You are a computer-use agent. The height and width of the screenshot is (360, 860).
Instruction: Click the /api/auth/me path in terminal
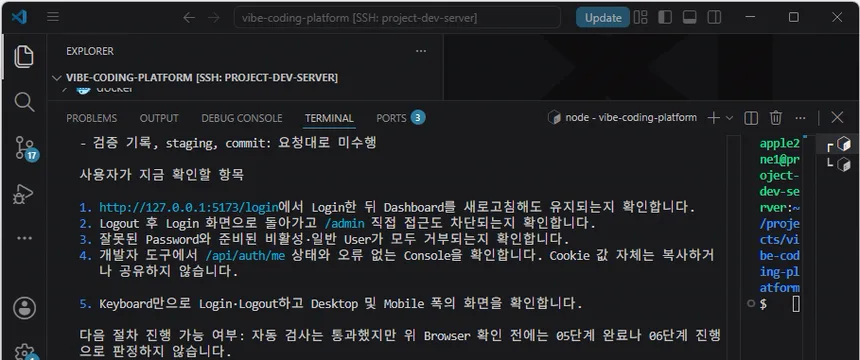(245, 256)
